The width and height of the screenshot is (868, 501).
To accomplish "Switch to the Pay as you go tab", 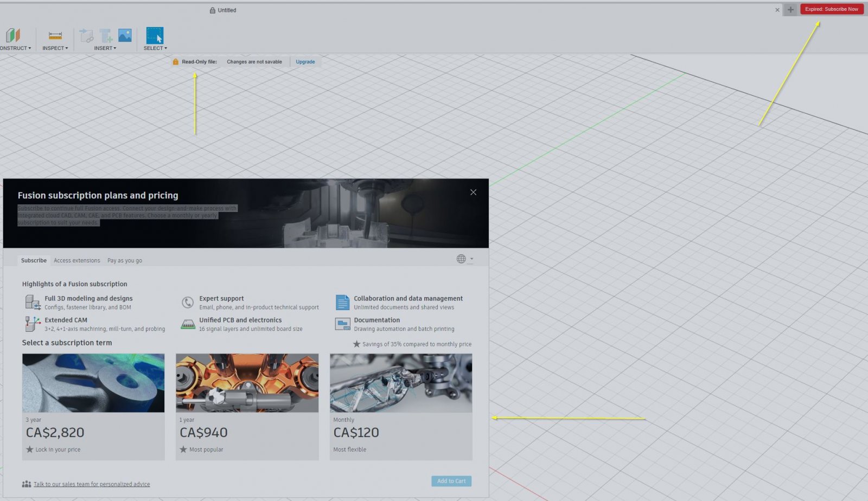I will [125, 260].
